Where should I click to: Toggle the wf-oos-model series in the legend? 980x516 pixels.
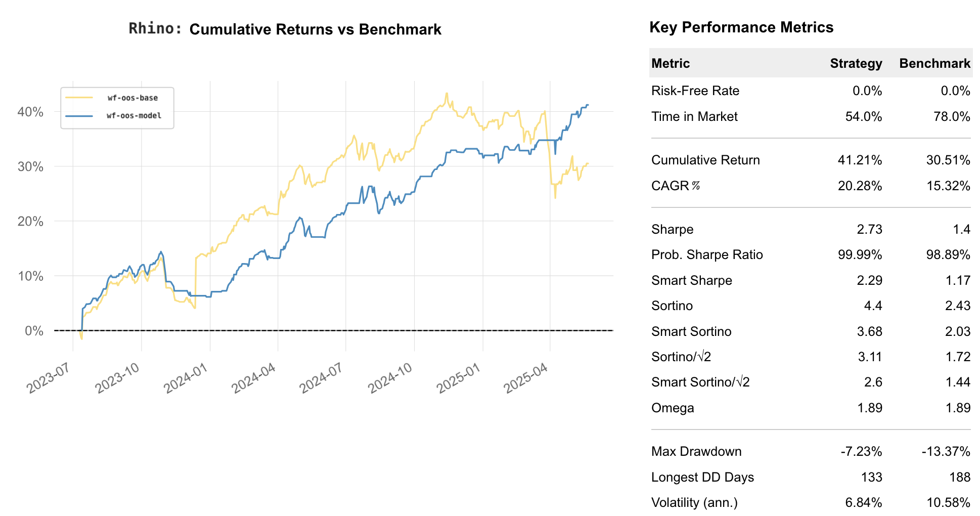tap(133, 116)
